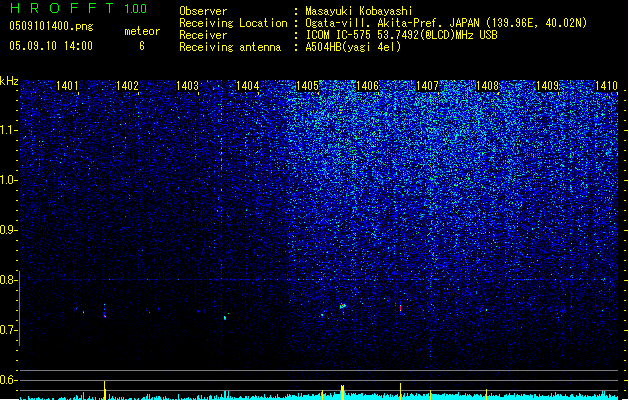Viewport: 629px width, 400px height.
Task: Click the 'Receiver' field label
Action: (x=203, y=35)
